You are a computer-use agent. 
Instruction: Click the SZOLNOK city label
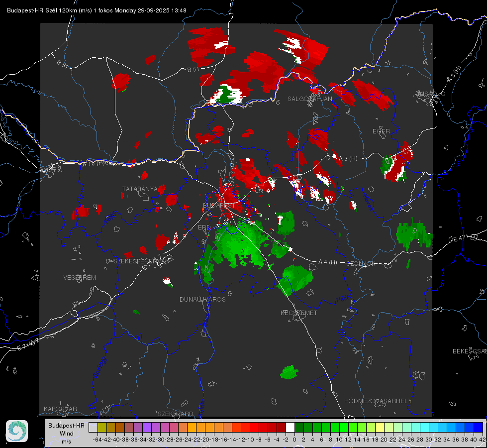361,264
